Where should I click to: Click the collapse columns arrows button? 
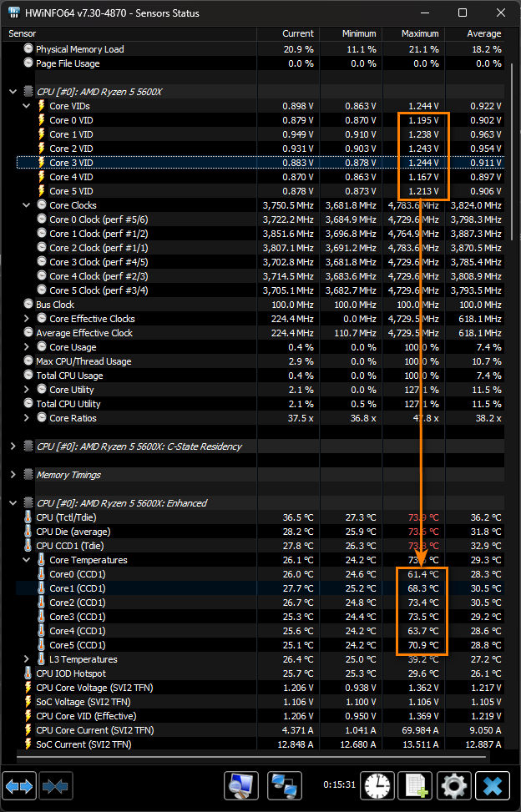coord(57,785)
